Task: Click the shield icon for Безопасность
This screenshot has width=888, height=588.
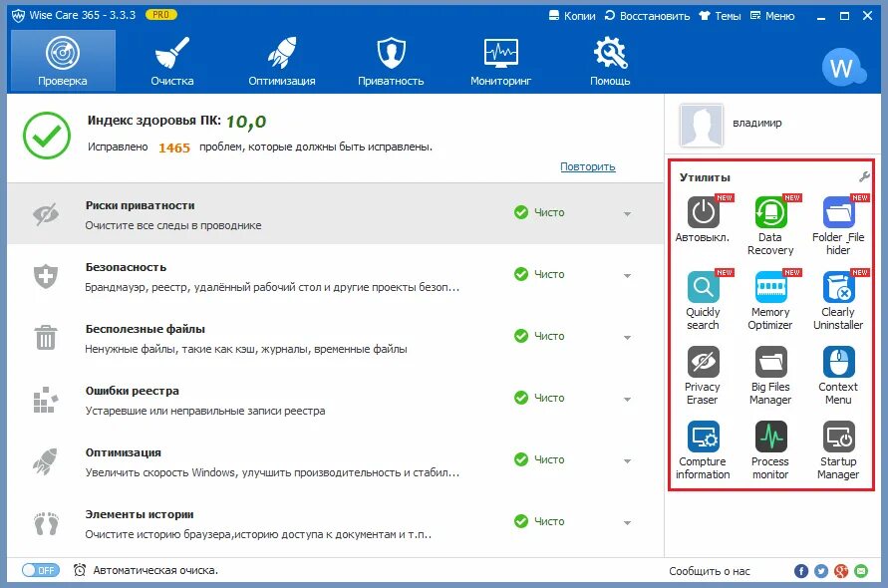Action: (x=46, y=276)
